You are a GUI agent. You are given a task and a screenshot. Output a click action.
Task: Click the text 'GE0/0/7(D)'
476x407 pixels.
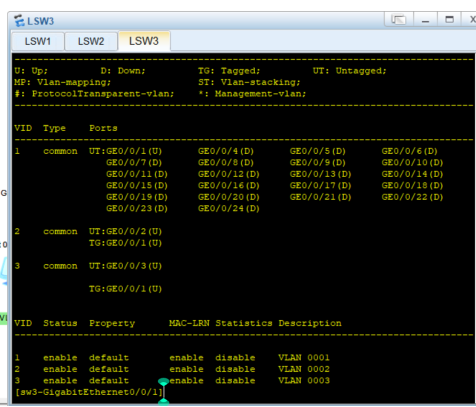click(134, 163)
